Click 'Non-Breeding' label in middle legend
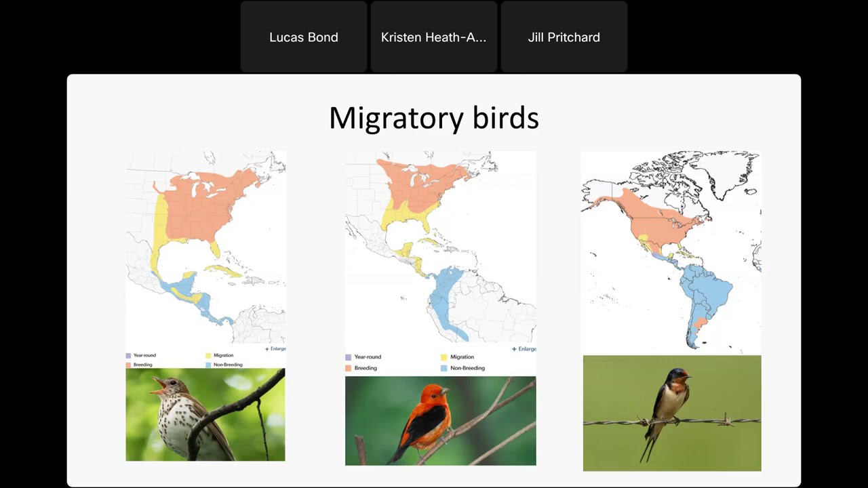 click(467, 368)
